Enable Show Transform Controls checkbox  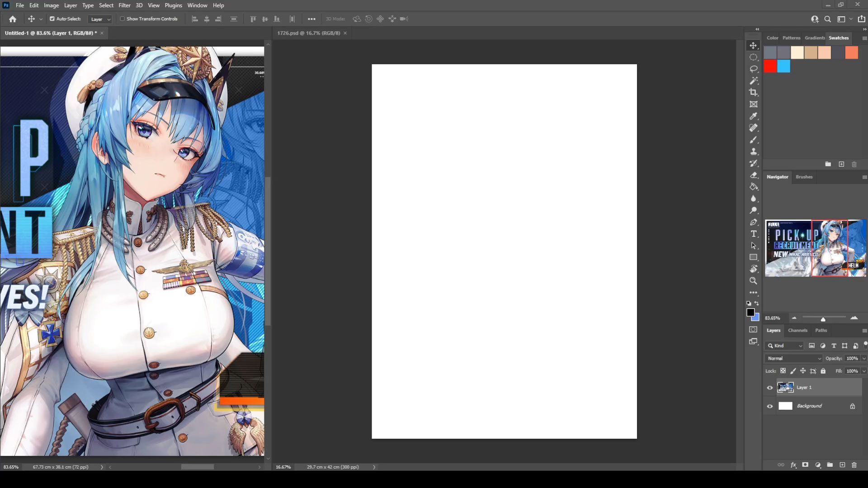(122, 19)
